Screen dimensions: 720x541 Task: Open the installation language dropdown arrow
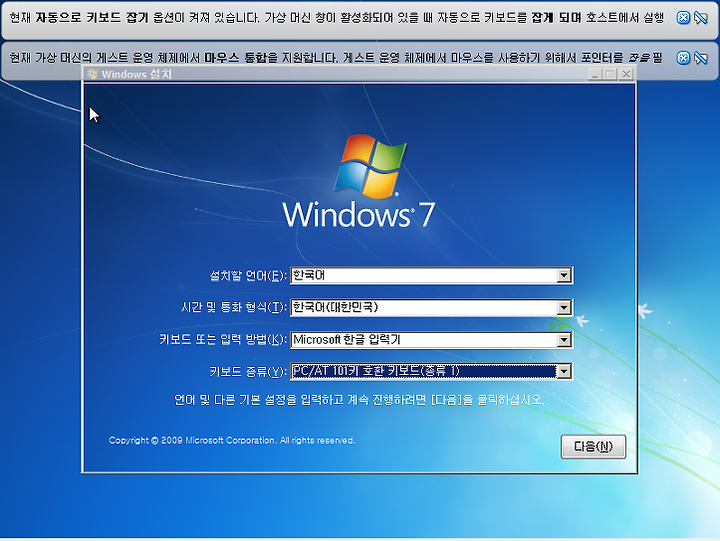[x=564, y=276]
